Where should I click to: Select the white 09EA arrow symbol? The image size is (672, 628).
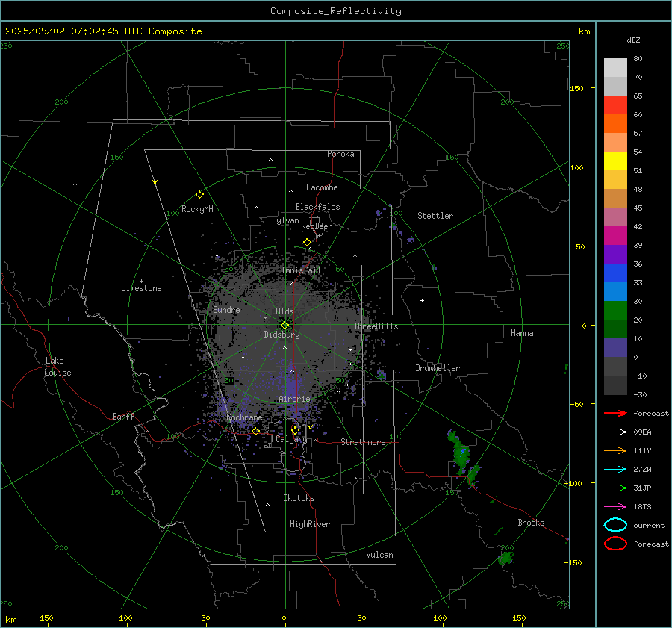pyautogui.click(x=615, y=432)
